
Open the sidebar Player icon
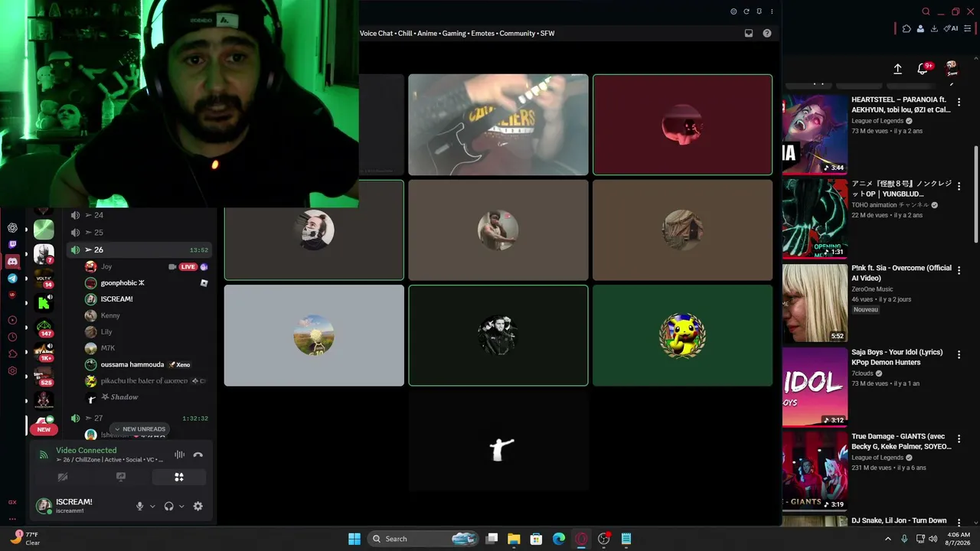[x=12, y=320]
